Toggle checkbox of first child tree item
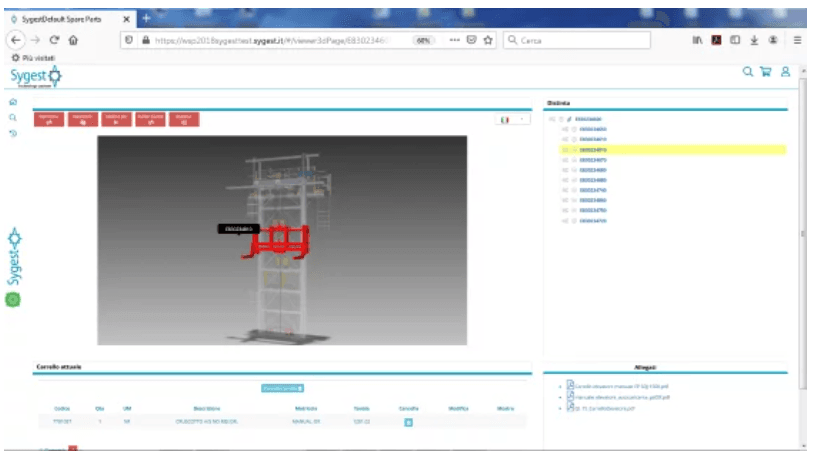This screenshot has height=457, width=815. [573, 129]
